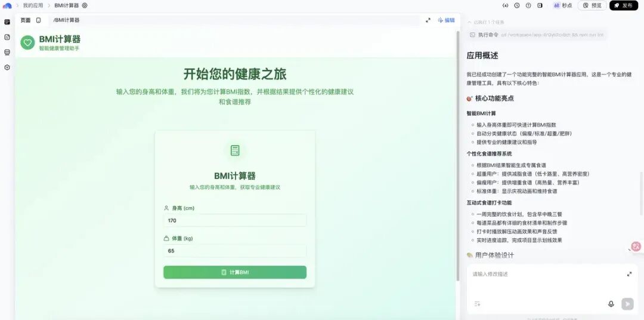Click the mobile device view icon beside 页面
Viewport: 644px width, 320px height.
click(x=39, y=20)
